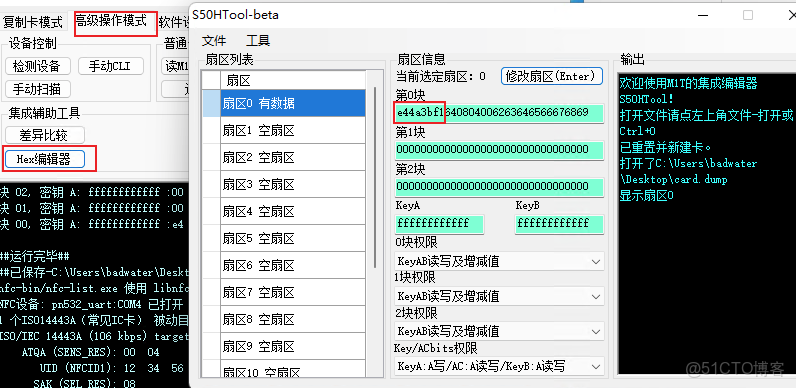Image resolution: width=796 pixels, height=388 pixels.
Task: Select 扇区8 空扇区 row
Action: pyautogui.click(x=293, y=319)
